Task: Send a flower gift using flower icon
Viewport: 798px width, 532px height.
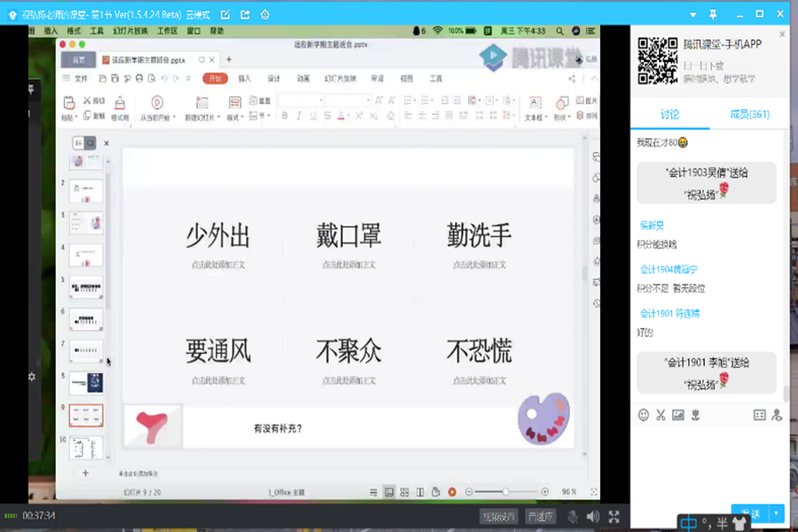Action: [x=696, y=415]
